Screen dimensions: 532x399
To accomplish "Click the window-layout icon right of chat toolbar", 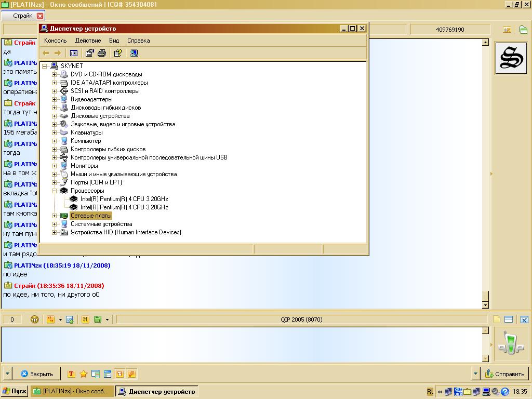I will coord(508,320).
